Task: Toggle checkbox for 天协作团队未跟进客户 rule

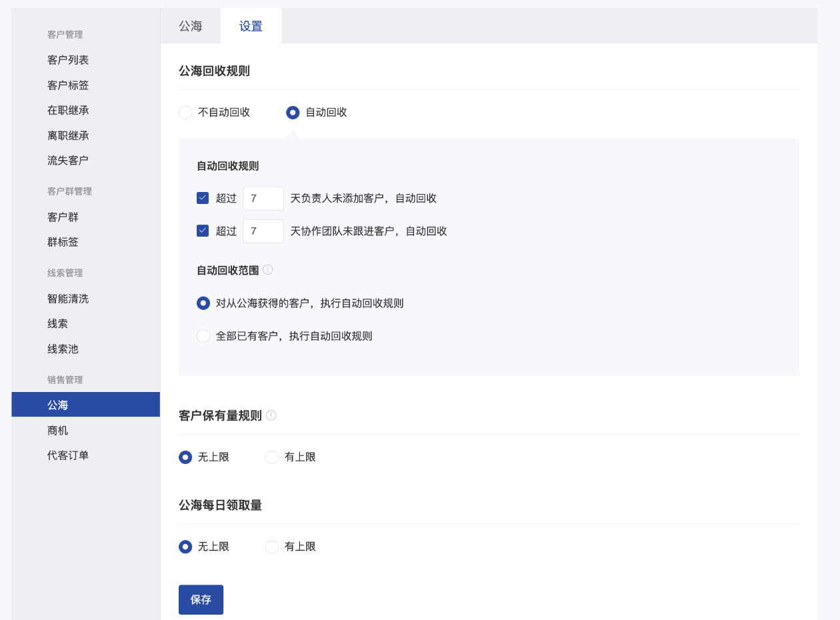Action: (x=203, y=231)
